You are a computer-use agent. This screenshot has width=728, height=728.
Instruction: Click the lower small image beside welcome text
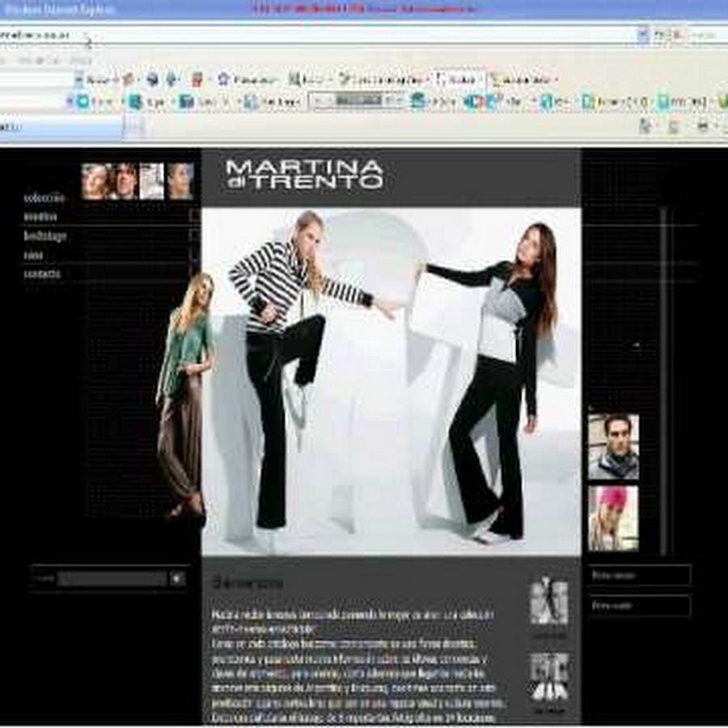548,677
